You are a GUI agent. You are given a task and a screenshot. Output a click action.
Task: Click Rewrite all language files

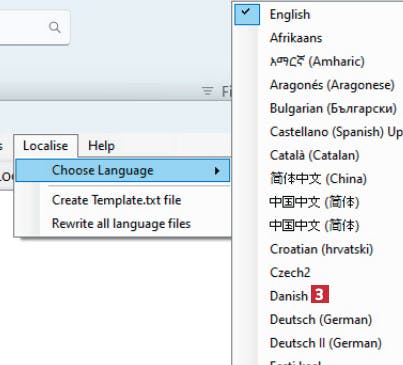[x=121, y=223]
